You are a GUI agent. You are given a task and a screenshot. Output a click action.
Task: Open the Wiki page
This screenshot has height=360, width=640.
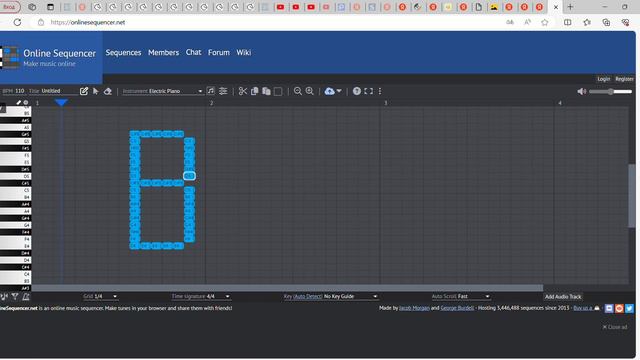pyautogui.click(x=244, y=52)
